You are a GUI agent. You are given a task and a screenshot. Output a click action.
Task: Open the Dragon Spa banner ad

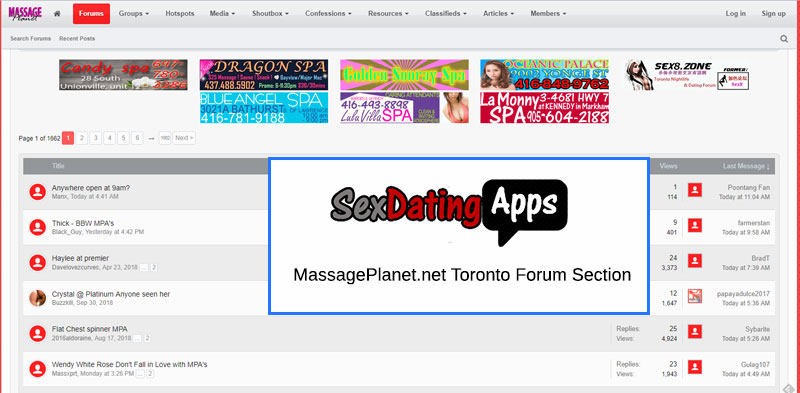pyautogui.click(x=264, y=75)
